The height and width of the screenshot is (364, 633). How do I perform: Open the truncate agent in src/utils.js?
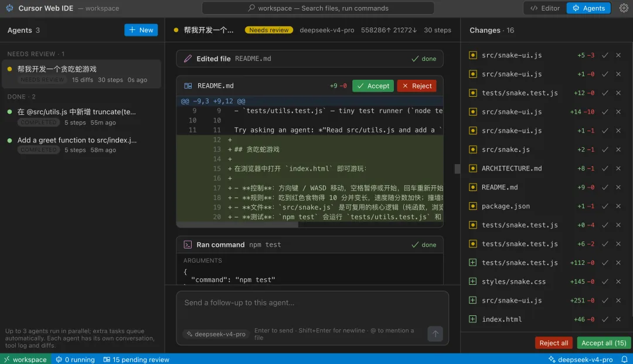click(x=81, y=117)
